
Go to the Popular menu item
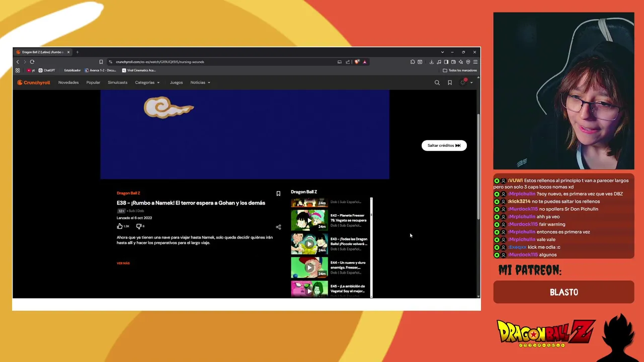93,82
